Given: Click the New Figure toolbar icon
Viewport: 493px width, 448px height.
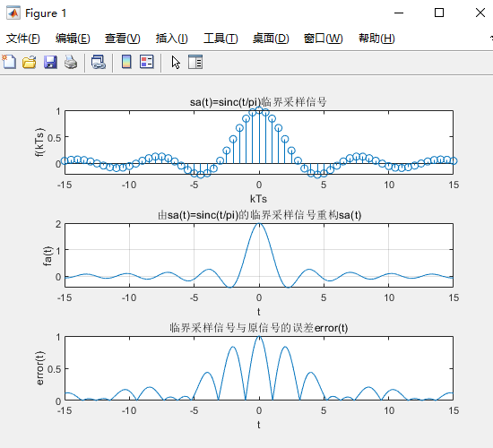Looking at the screenshot, I should (x=9, y=62).
